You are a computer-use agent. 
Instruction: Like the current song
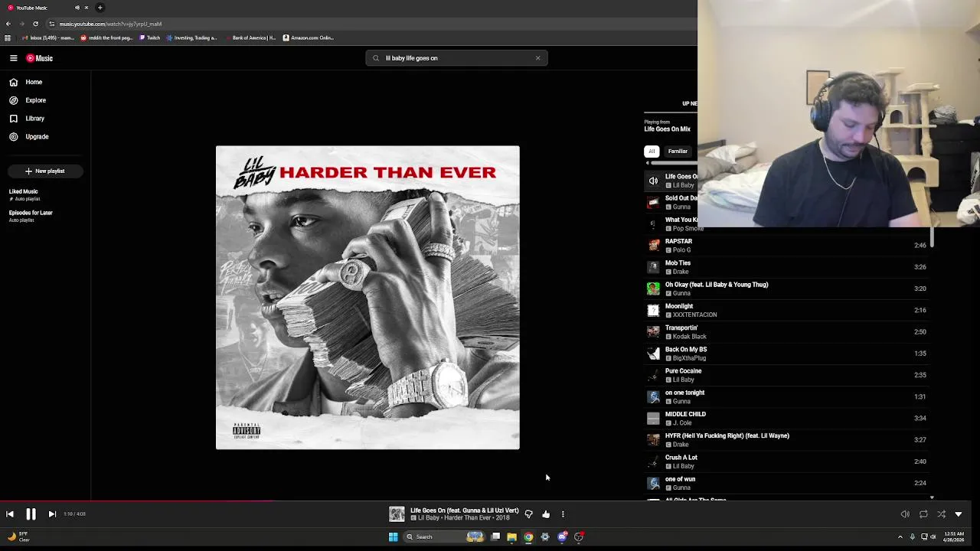(x=546, y=514)
